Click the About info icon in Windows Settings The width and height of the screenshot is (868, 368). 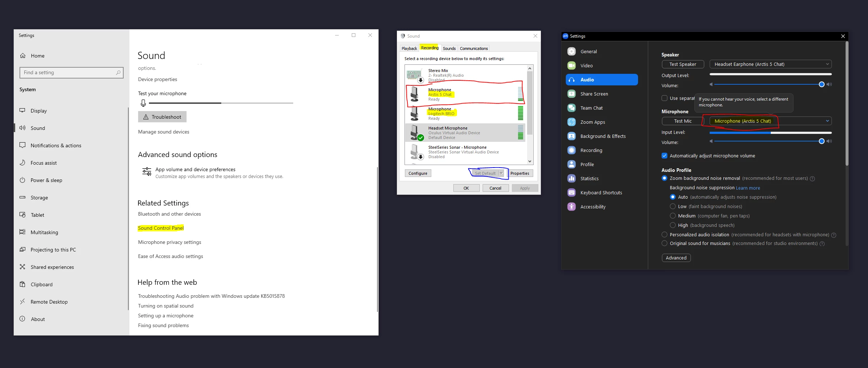click(x=22, y=319)
